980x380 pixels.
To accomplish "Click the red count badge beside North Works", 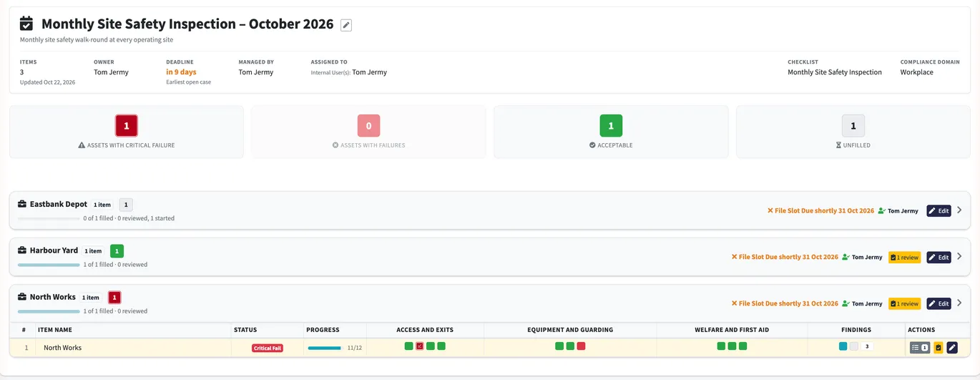I will [114, 298].
